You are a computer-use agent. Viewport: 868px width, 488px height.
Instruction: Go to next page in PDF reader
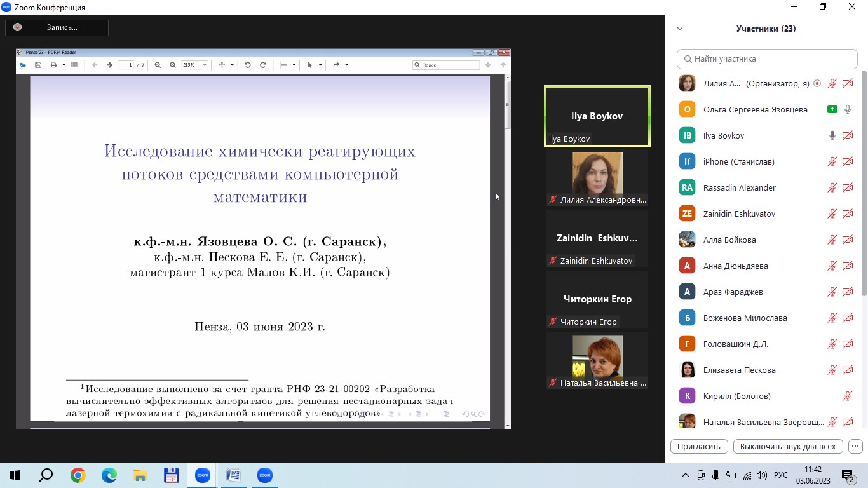pyautogui.click(x=109, y=65)
